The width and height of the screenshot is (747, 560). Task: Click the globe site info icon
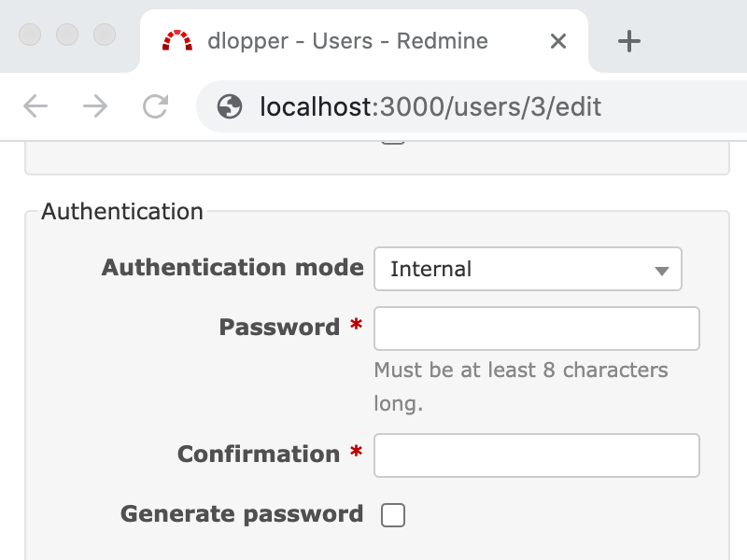pos(230,106)
